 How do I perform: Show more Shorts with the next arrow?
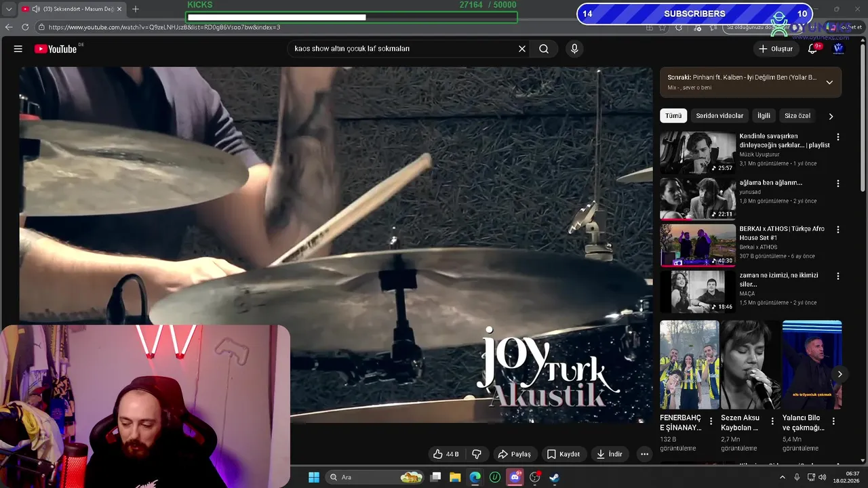[840, 374]
